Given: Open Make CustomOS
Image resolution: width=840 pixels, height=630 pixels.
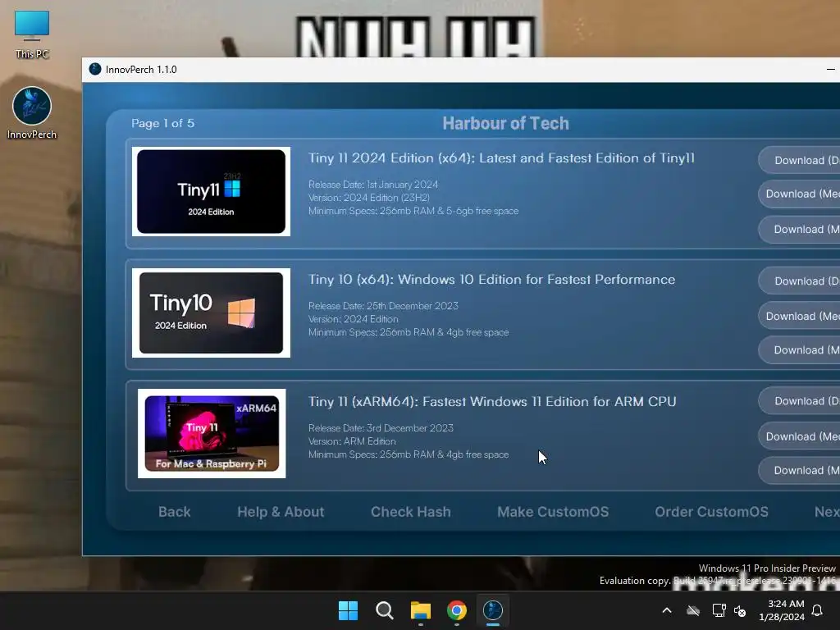Looking at the screenshot, I should (x=553, y=512).
